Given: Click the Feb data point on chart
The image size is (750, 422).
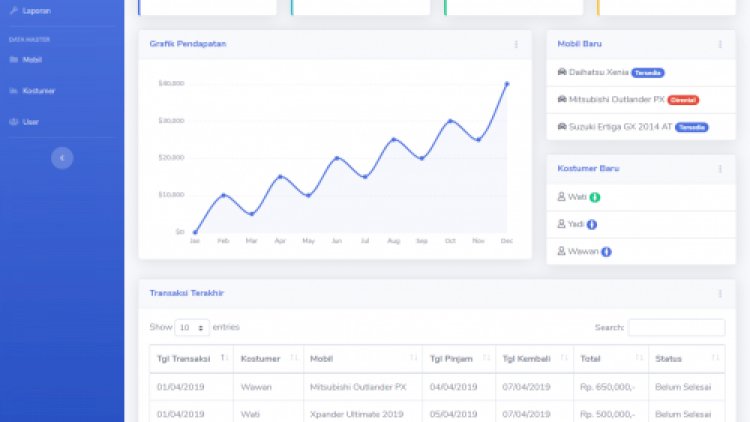Looking at the screenshot, I should point(223,195).
